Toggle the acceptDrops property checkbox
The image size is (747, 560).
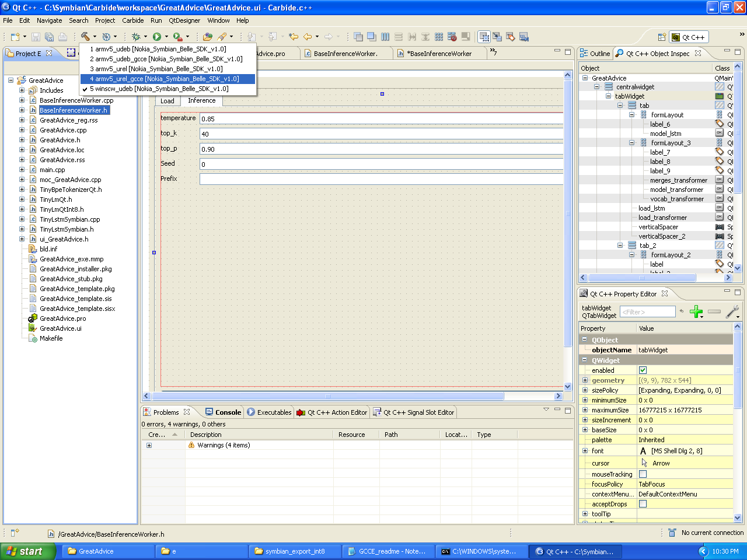click(643, 504)
